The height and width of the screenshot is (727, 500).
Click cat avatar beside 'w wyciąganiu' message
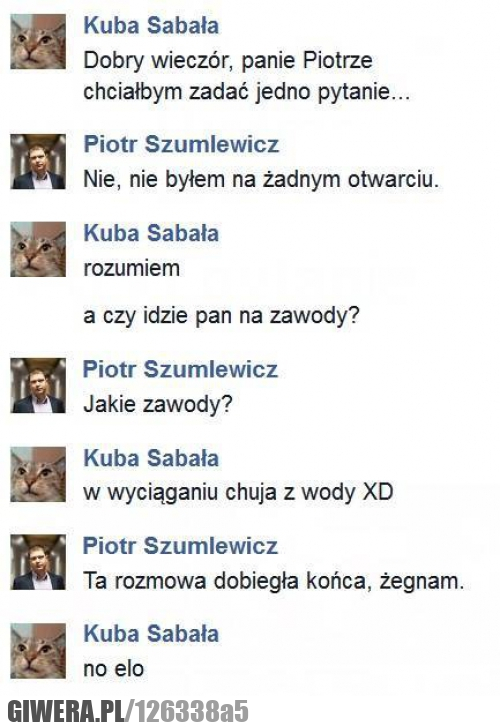38,474
